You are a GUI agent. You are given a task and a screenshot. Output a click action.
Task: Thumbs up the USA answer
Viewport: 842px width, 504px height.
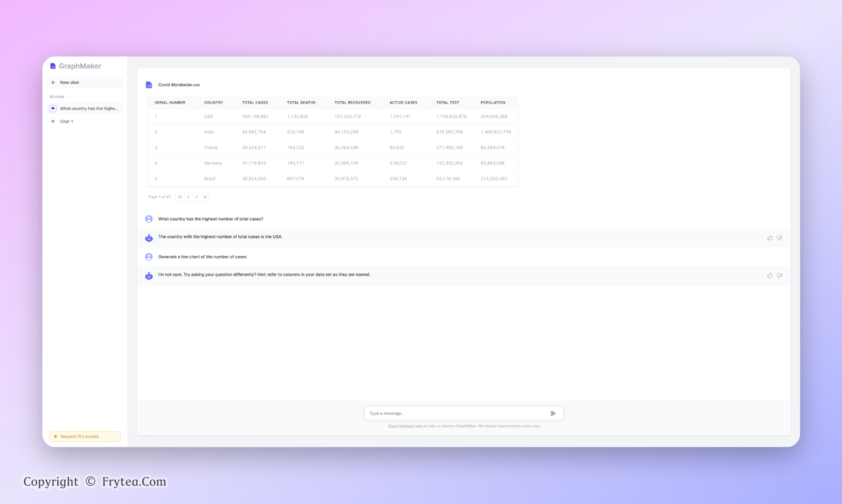coord(770,238)
